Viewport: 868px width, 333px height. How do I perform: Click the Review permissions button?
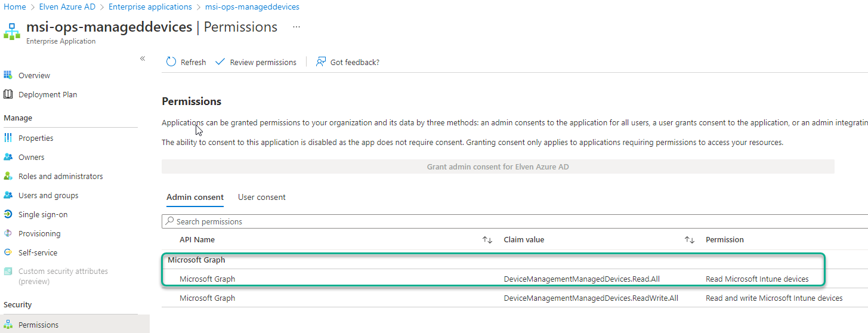pyautogui.click(x=256, y=62)
